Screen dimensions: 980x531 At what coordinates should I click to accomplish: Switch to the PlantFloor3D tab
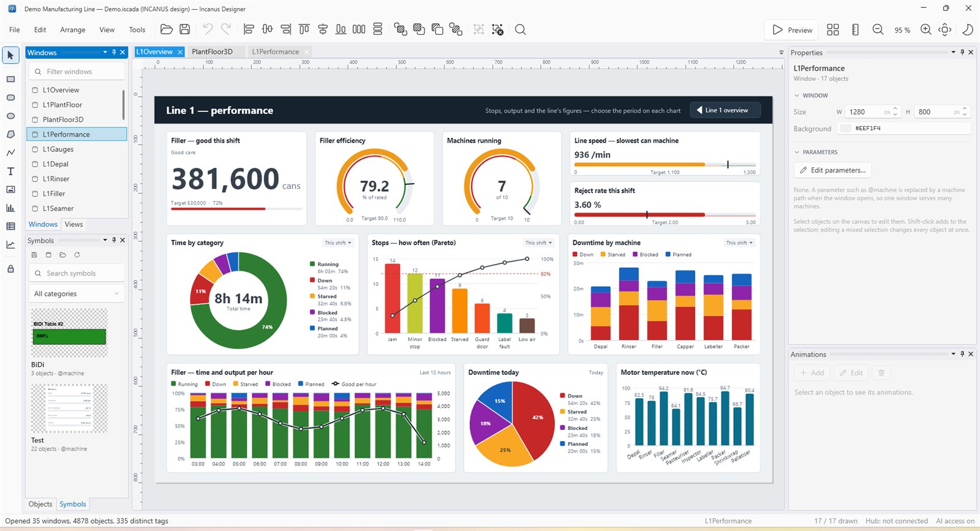pyautogui.click(x=212, y=52)
